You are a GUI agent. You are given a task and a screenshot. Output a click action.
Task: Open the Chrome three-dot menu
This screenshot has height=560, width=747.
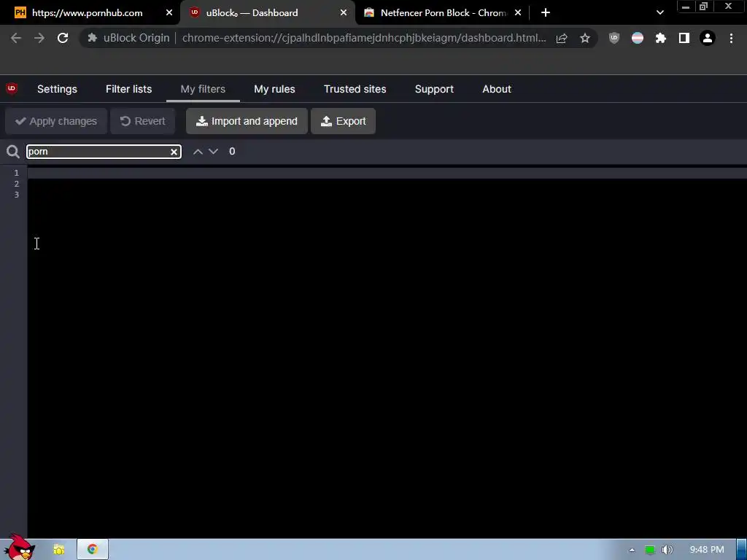(x=731, y=38)
